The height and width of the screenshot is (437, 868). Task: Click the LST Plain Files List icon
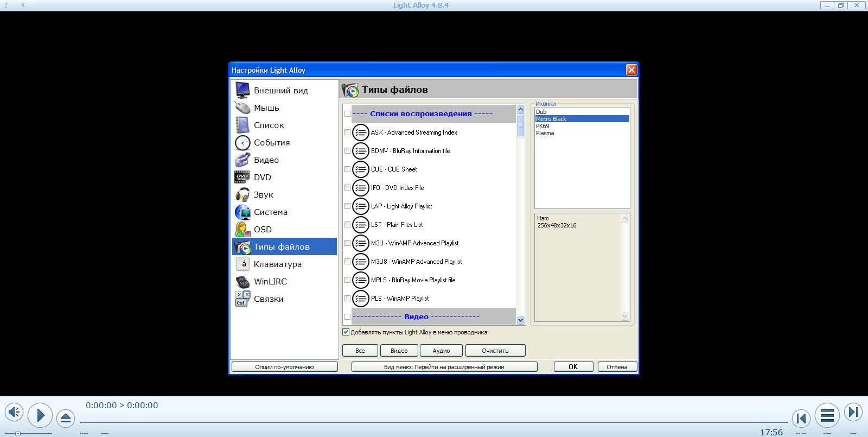[361, 225]
